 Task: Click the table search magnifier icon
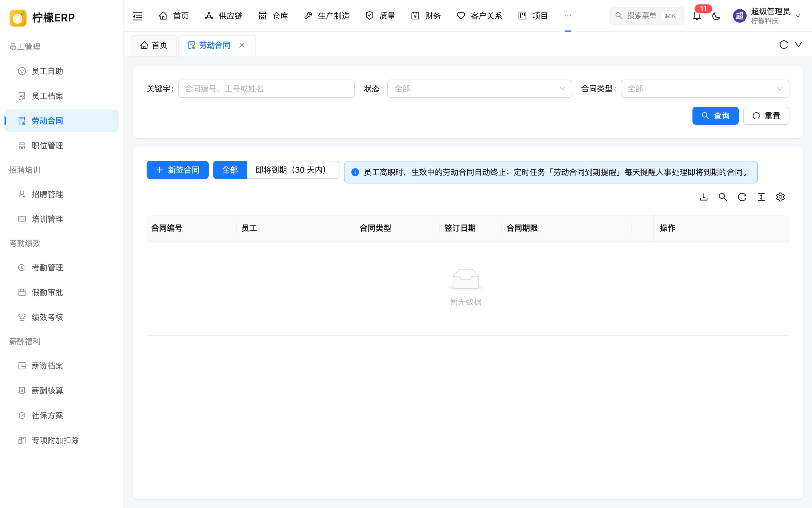723,197
